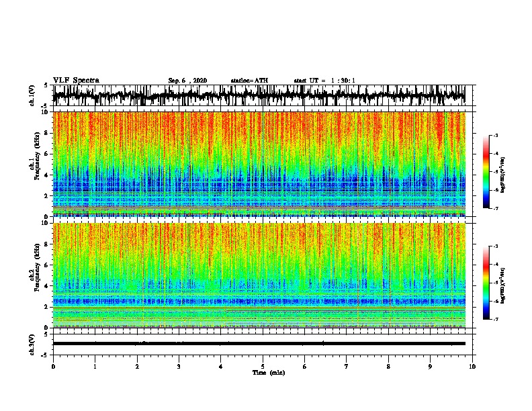Click time axis tick label 9
532x411 pixels.
coord(430,367)
